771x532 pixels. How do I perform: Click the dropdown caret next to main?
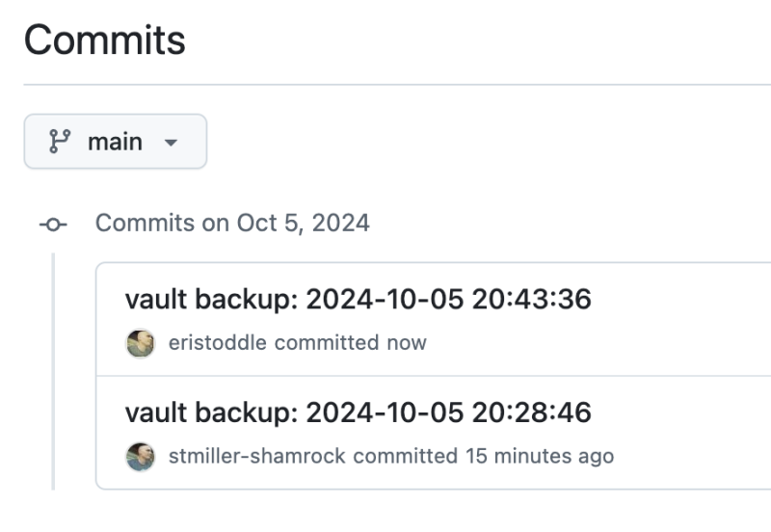pos(172,143)
